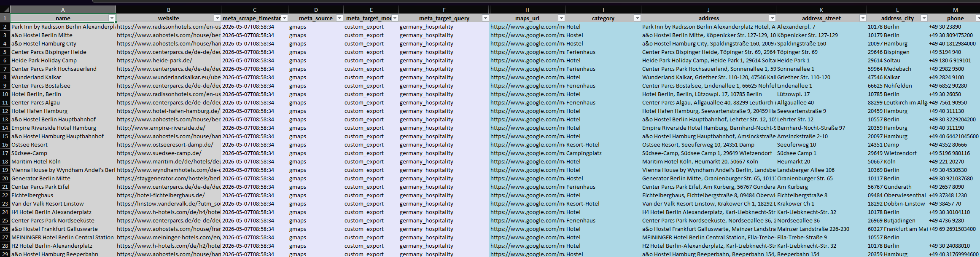Open the meta_target_query filter dropdown
980x257 pixels.
485,18
